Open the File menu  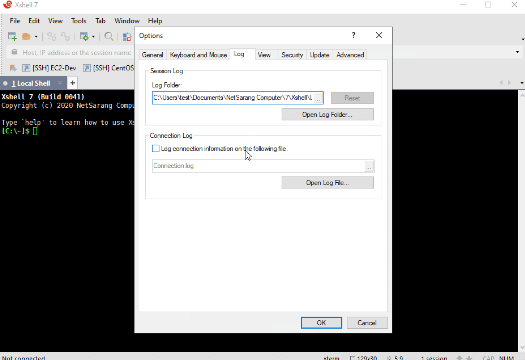coord(15,21)
